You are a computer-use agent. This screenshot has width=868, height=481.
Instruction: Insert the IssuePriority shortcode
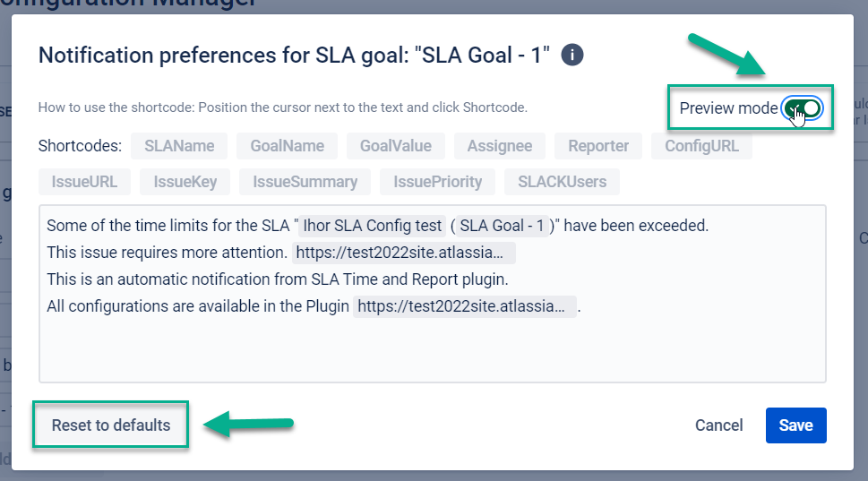click(437, 182)
